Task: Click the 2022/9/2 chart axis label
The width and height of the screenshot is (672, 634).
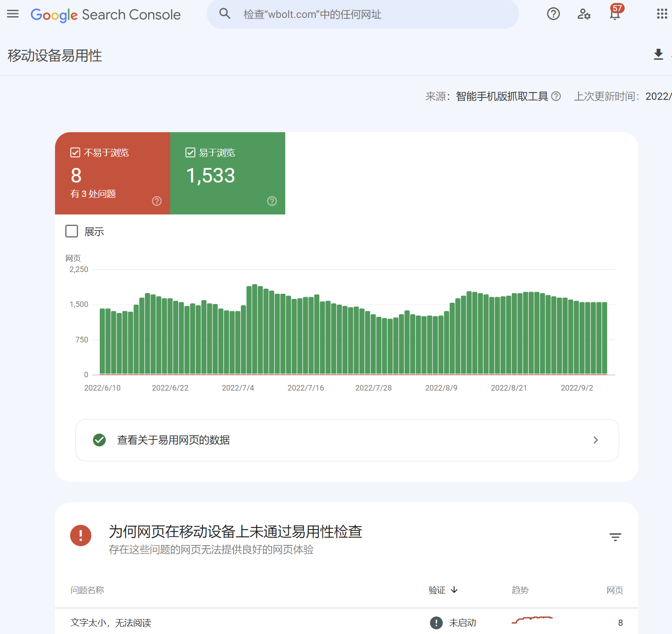Action: pyautogui.click(x=577, y=388)
